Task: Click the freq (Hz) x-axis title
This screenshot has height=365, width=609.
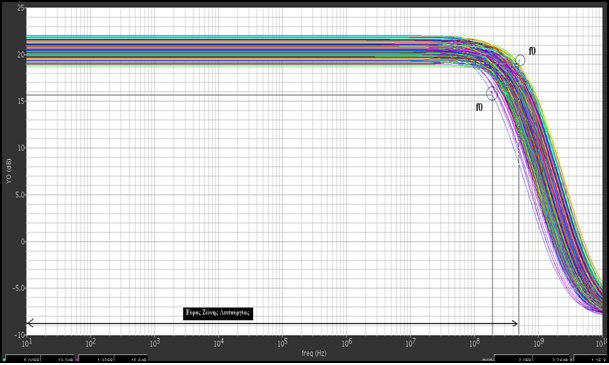Action: (314, 353)
